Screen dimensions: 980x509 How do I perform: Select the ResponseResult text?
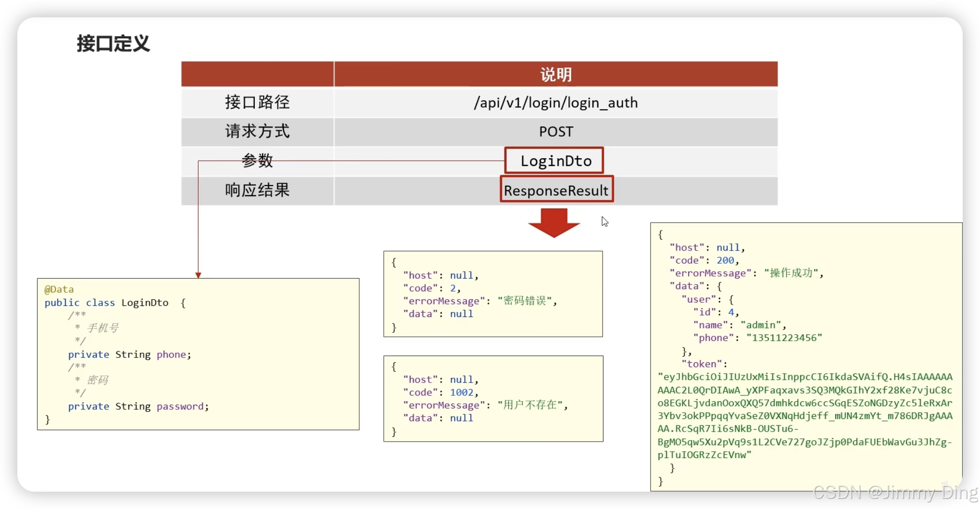[556, 191]
